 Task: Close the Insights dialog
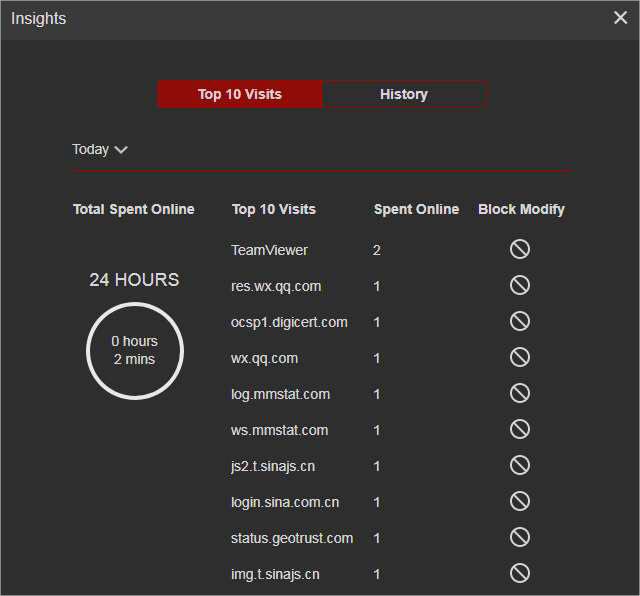pos(620,18)
